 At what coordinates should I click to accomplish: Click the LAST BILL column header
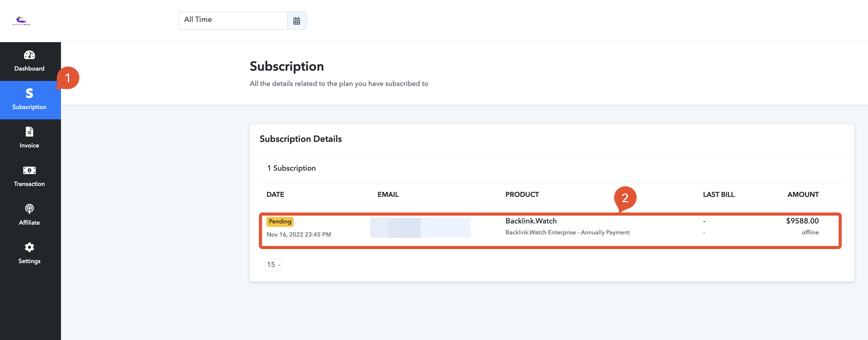(x=719, y=195)
